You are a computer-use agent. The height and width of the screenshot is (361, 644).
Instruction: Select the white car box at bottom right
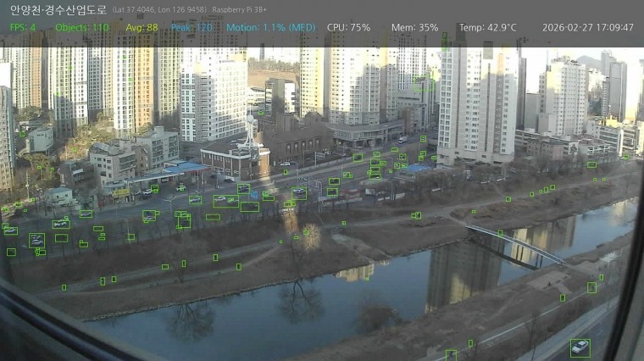[x=580, y=347]
